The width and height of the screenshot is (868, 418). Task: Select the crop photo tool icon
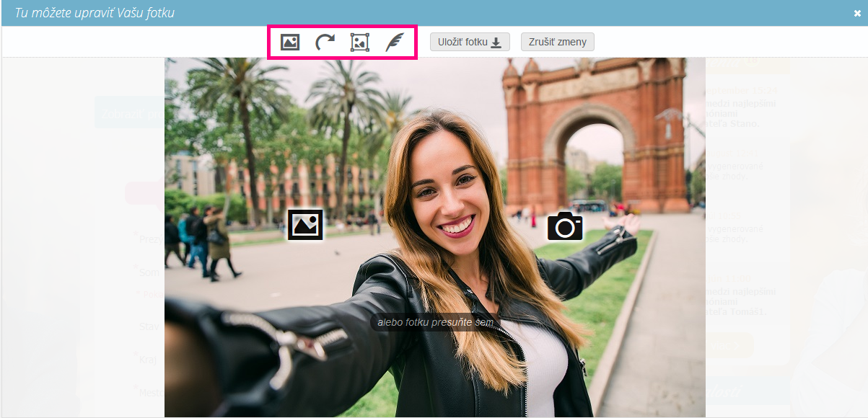(359, 42)
